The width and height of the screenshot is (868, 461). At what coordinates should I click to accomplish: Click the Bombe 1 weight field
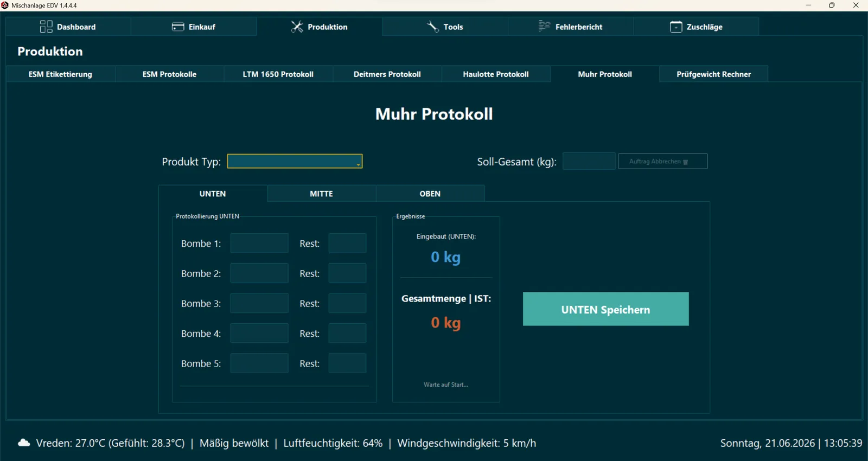tap(259, 244)
